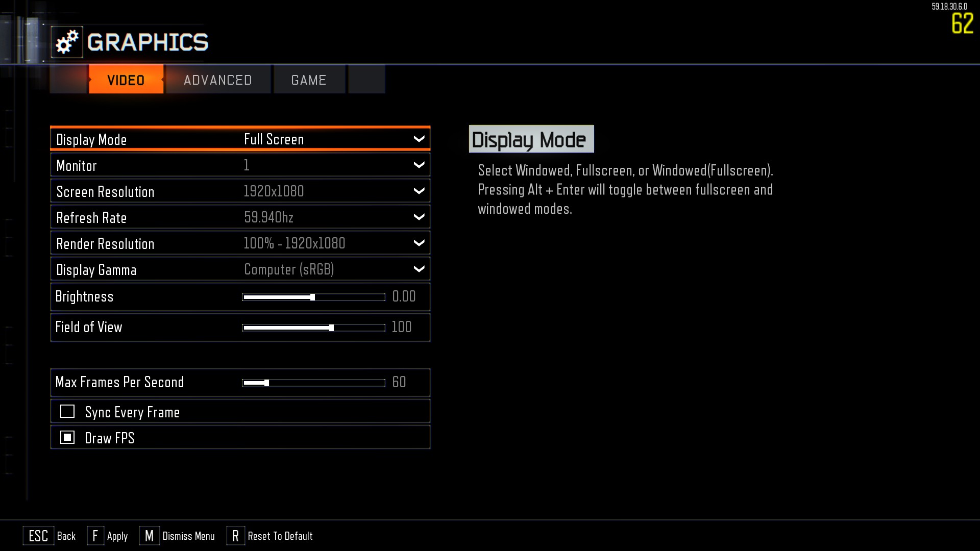This screenshot has height=551, width=980.
Task: Click the Monitor chevron arrow
Action: (x=419, y=165)
